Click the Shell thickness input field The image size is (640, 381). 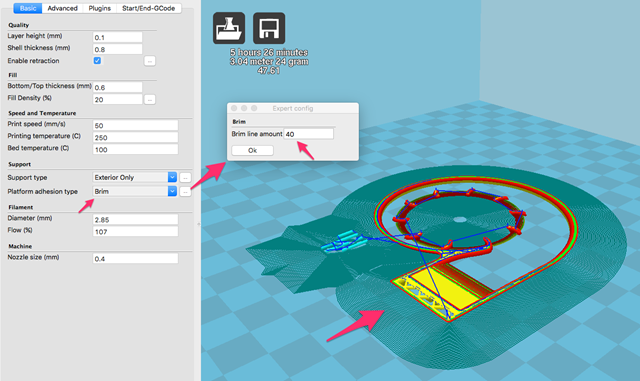tap(118, 49)
